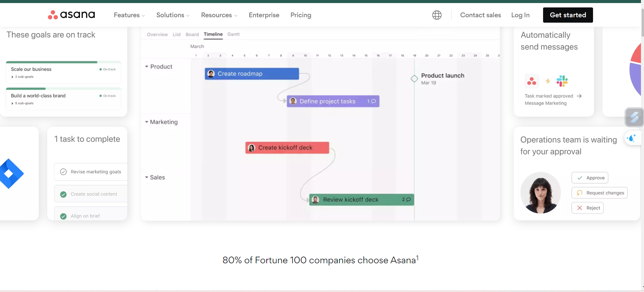
Task: Click the orange arrow icon in Request changes
Action: click(580, 193)
